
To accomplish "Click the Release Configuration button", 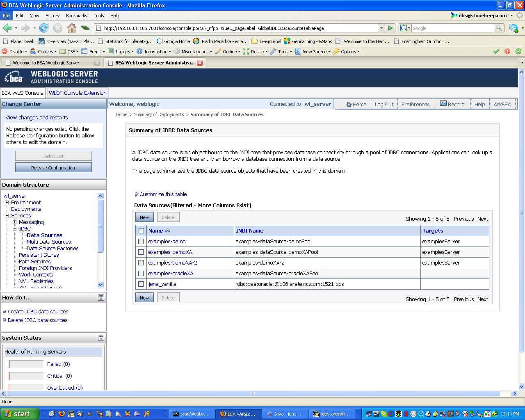I will pyautogui.click(x=53, y=168).
